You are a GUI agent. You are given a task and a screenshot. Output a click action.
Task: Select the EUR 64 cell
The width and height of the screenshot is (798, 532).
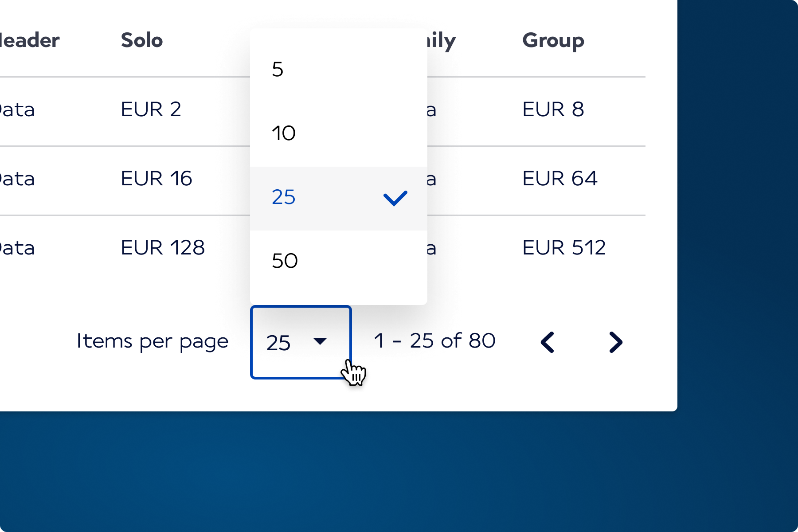click(x=560, y=179)
